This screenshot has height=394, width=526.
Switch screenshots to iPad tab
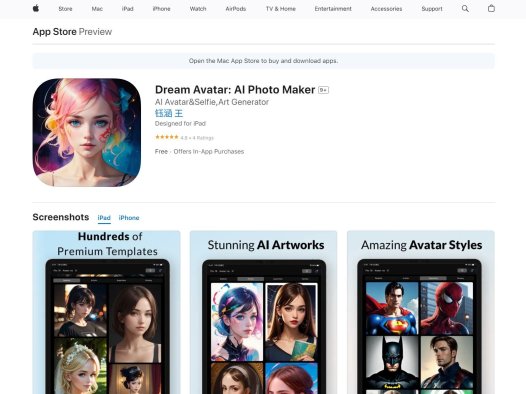104,218
